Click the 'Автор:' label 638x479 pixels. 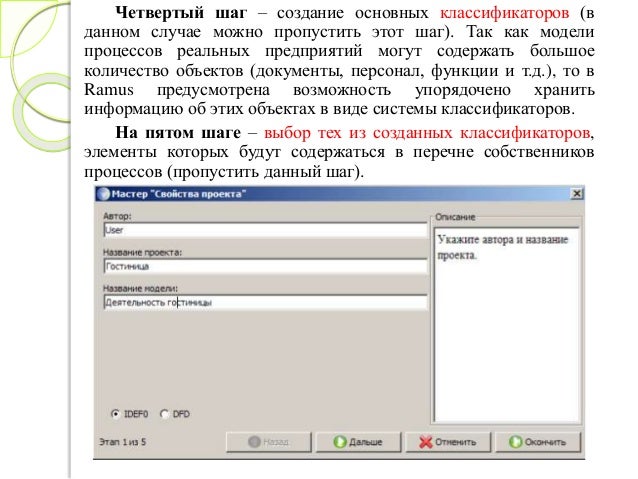click(x=117, y=216)
